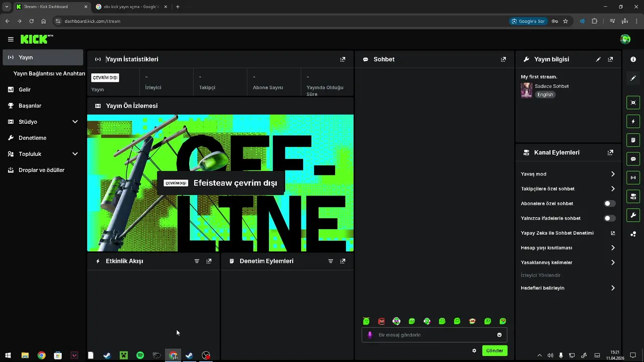644x362 pixels.
Task: Open external link icon for Yapay Zeka Denetimi
Action: pyautogui.click(x=613, y=233)
